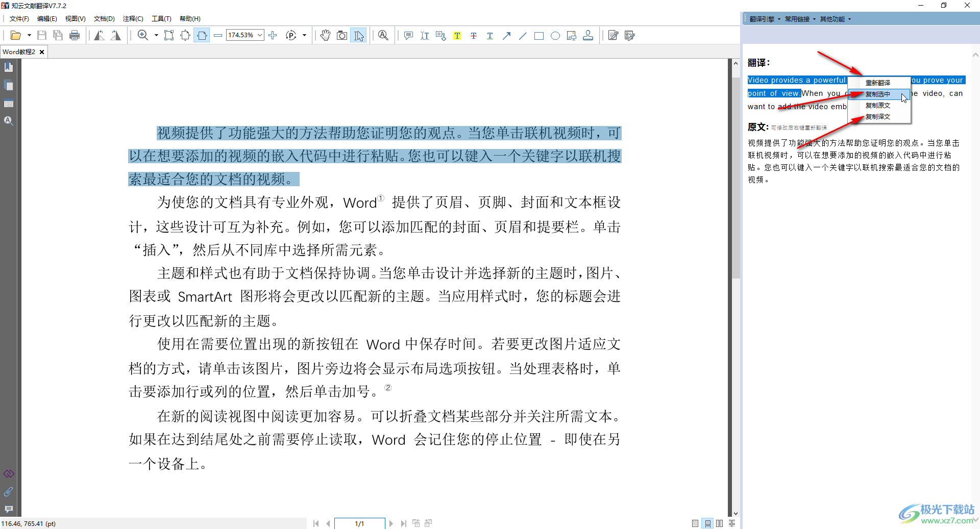Image resolution: width=980 pixels, height=529 pixels.
Task: Open the 文件(F) menu
Action: 19,19
